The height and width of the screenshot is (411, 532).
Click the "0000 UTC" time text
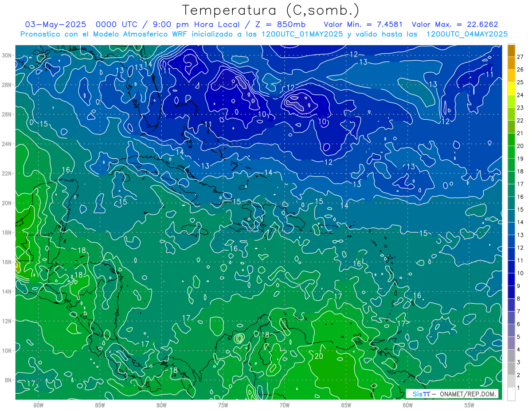point(117,24)
